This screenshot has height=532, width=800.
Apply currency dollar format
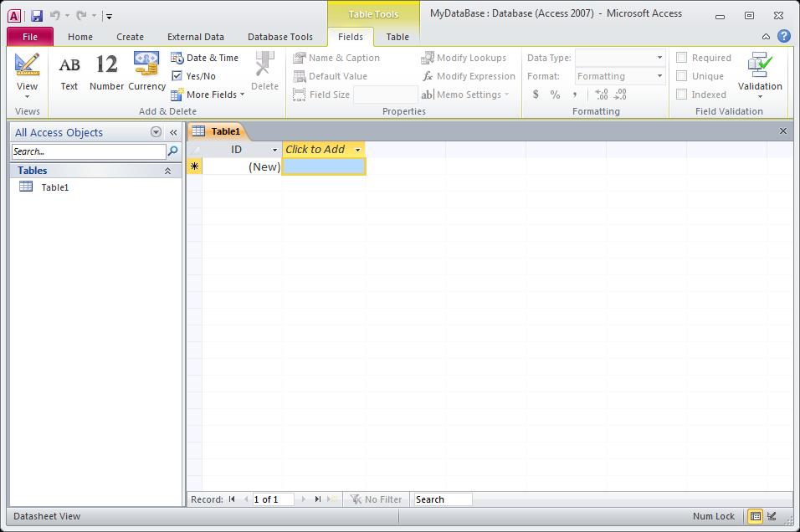click(x=536, y=95)
